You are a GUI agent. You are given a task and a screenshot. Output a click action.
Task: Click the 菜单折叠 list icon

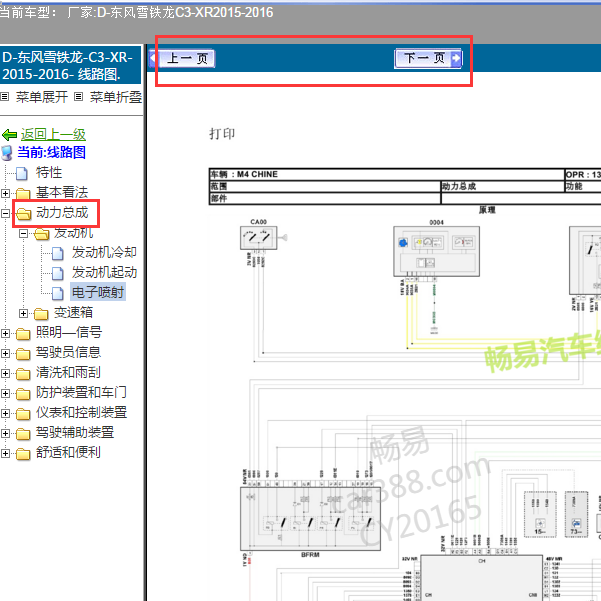(x=78, y=97)
